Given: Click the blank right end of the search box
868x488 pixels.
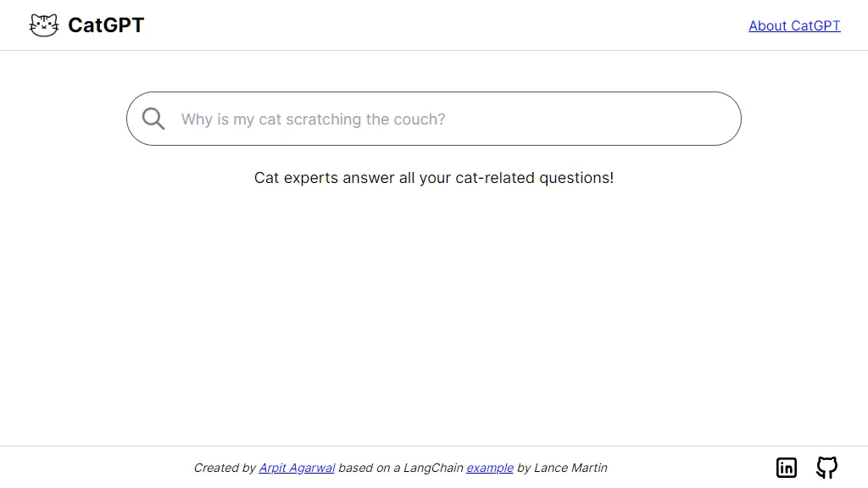Looking at the screenshot, I should [665, 119].
